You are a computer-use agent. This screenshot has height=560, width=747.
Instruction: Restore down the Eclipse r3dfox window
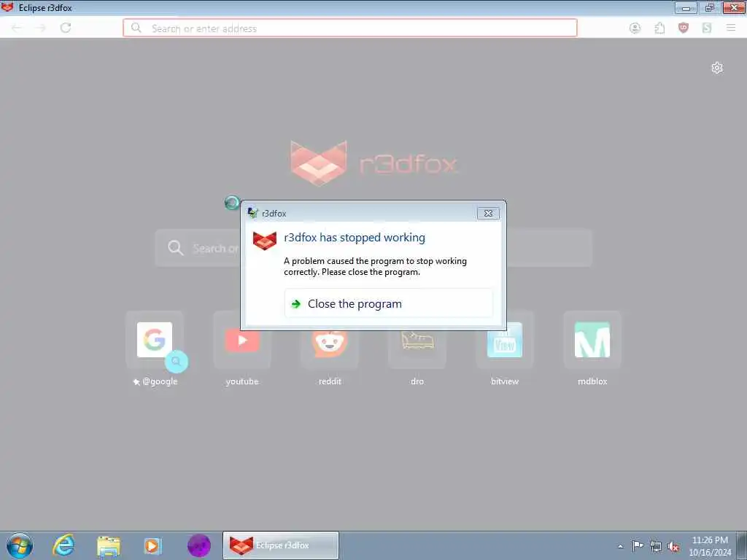click(710, 7)
